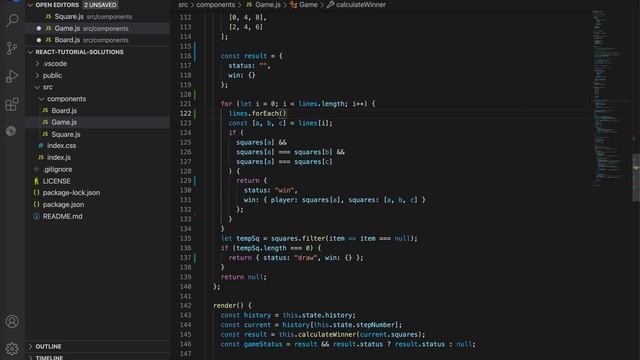The height and width of the screenshot is (360, 640).
Task: Click the info icon beside README.md
Action: (x=36, y=216)
